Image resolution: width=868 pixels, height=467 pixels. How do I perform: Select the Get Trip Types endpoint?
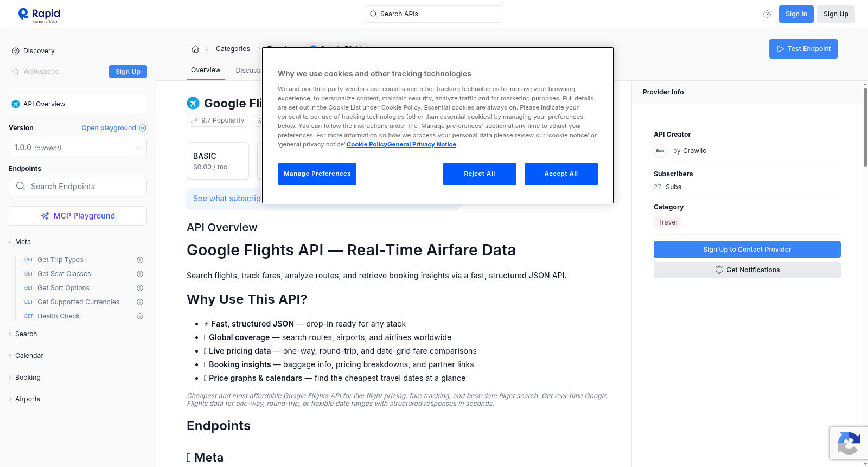point(60,260)
